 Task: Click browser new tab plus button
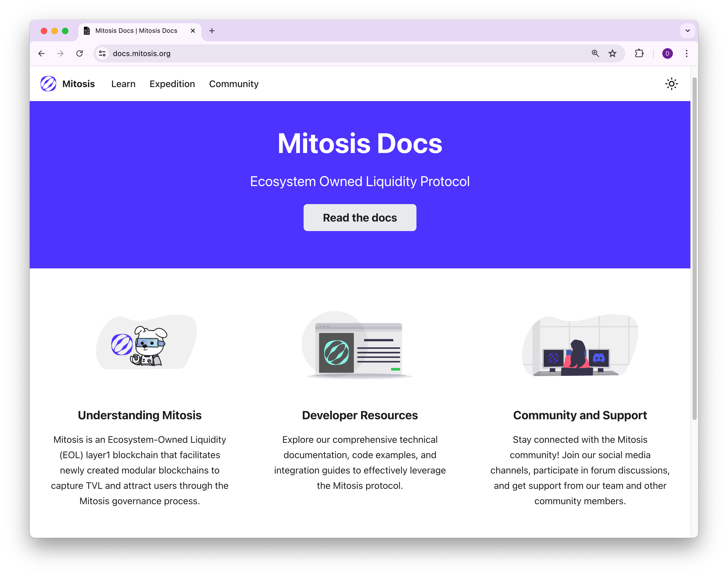(x=211, y=30)
